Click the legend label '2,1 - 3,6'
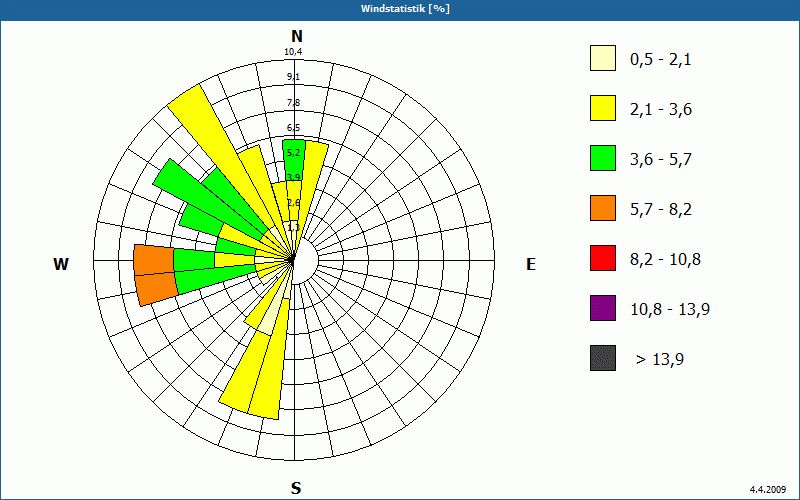This screenshot has height=500, width=800. 661,110
